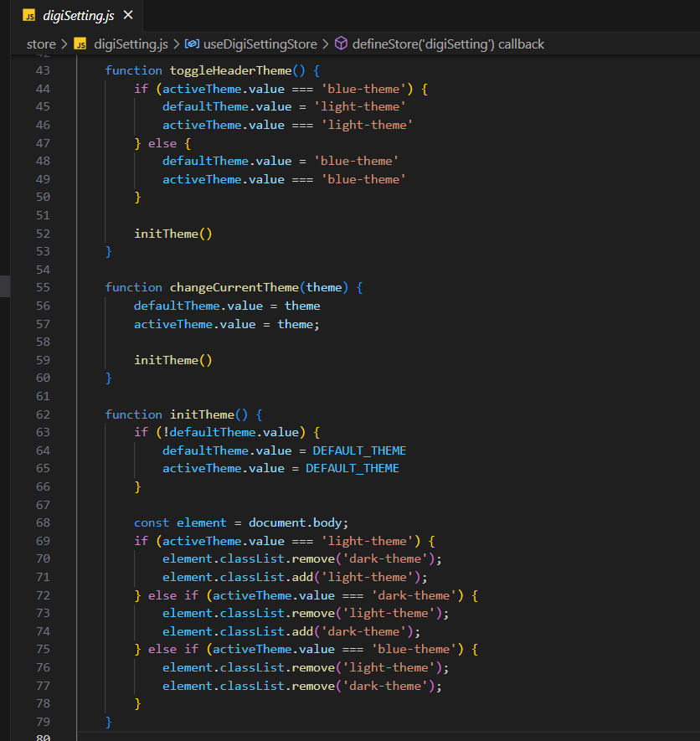Click line number 62 in the gutter
The width and height of the screenshot is (700, 741).
click(43, 414)
